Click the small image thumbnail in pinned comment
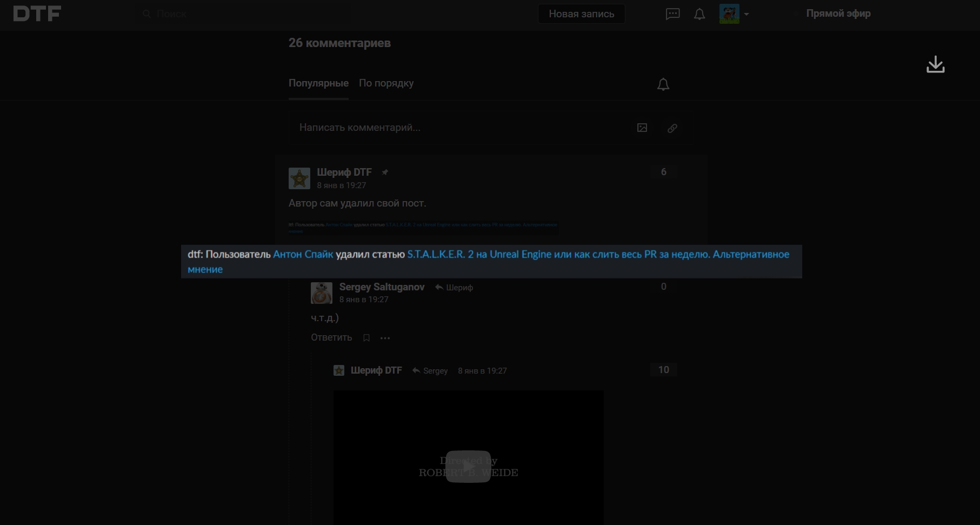Viewport: 980px width, 525px height. tap(423, 228)
